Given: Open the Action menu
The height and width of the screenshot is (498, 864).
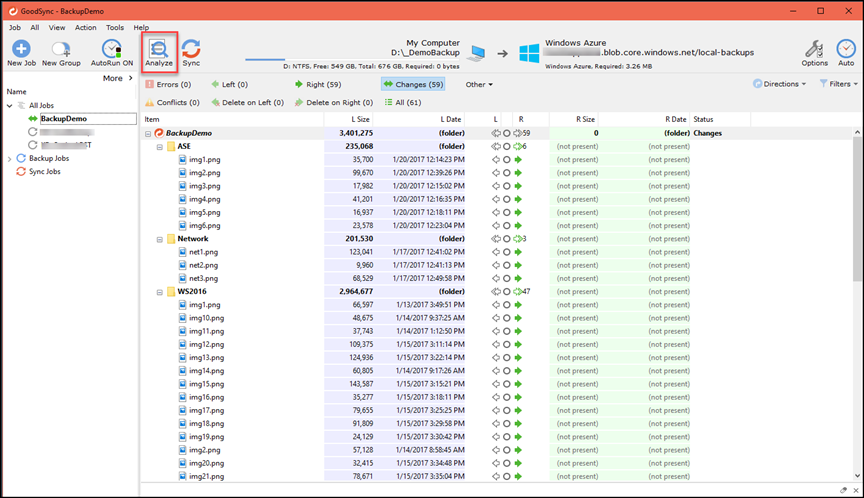Looking at the screenshot, I should pyautogui.click(x=85, y=28).
